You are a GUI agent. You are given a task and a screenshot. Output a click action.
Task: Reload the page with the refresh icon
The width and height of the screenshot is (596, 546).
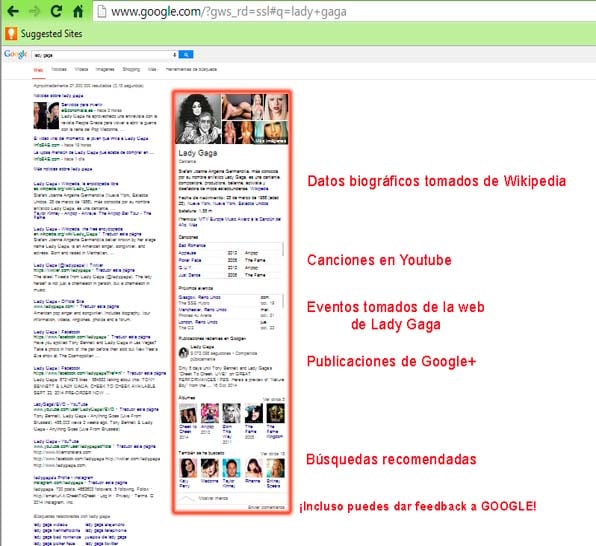[x=56, y=11]
